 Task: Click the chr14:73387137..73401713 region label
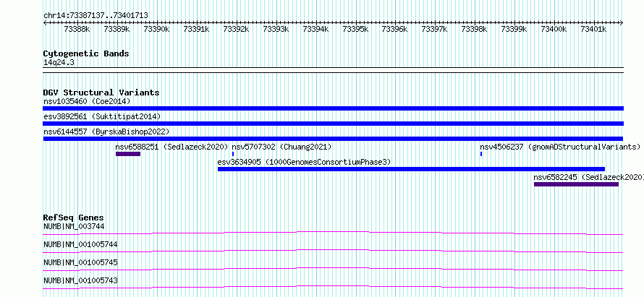96,15
